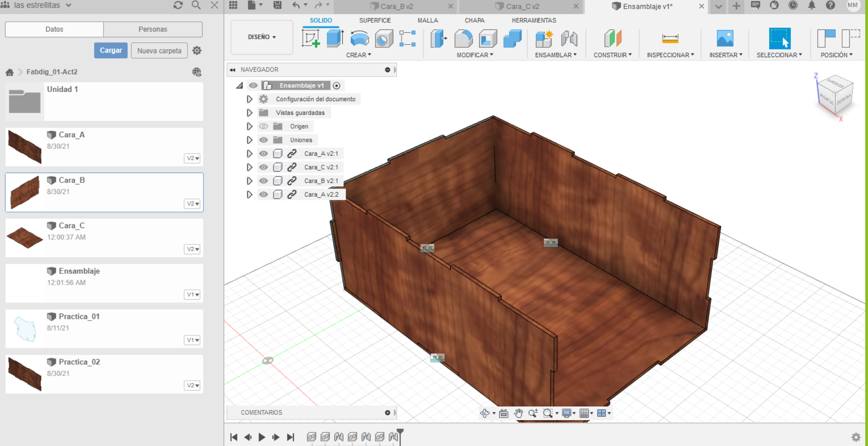Switch to the Cara_C v2 document tab

(x=522, y=6)
